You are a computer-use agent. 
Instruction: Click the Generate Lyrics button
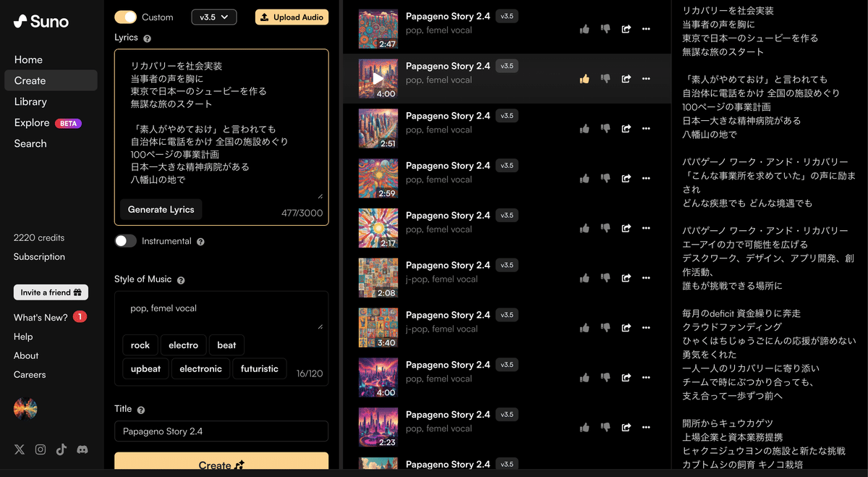(161, 209)
